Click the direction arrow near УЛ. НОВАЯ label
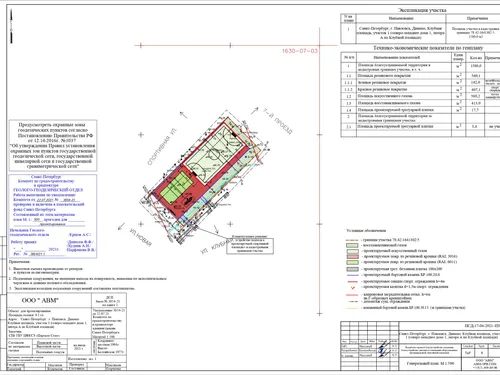The image size is (500, 375). (x=122, y=227)
